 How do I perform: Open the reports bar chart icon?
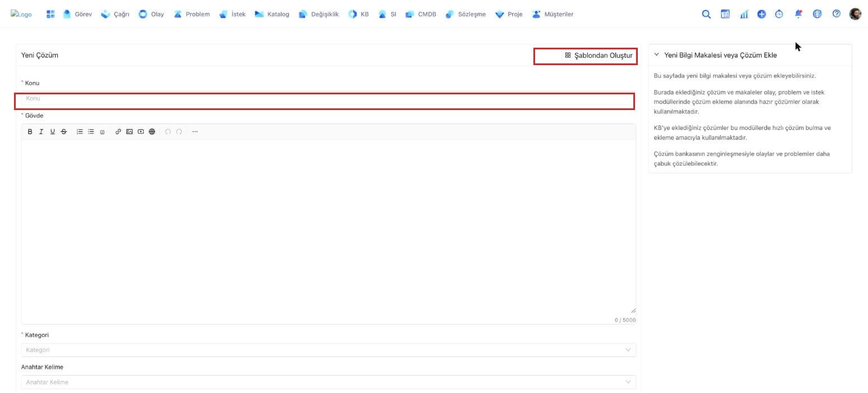pos(744,15)
